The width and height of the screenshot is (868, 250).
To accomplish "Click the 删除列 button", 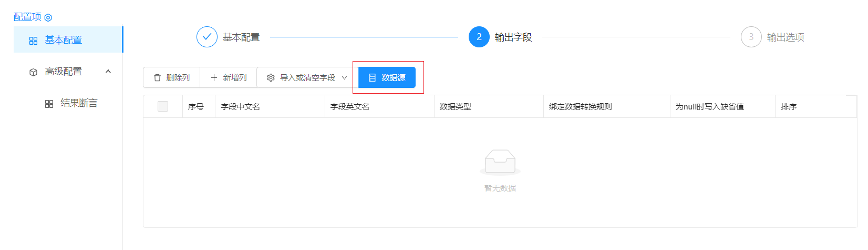I will [x=172, y=78].
